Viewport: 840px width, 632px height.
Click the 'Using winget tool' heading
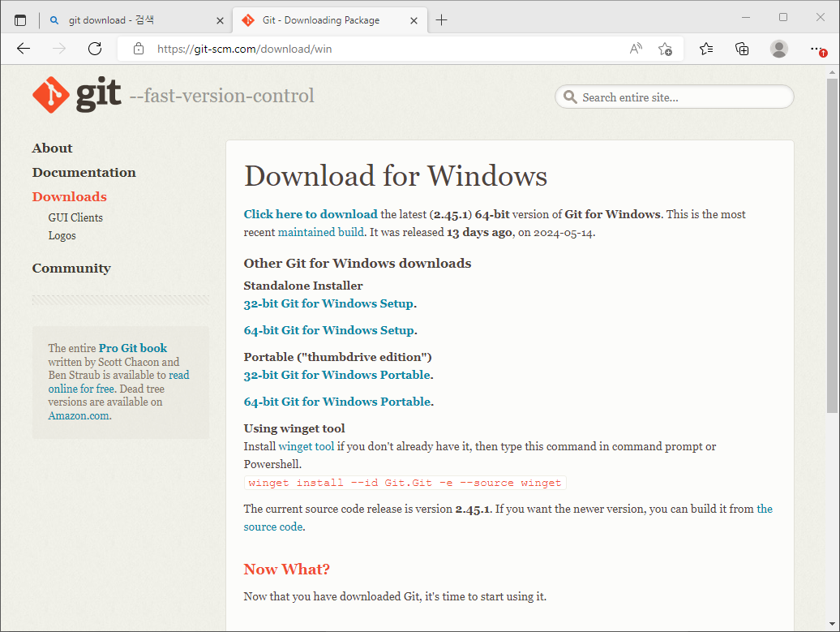294,428
